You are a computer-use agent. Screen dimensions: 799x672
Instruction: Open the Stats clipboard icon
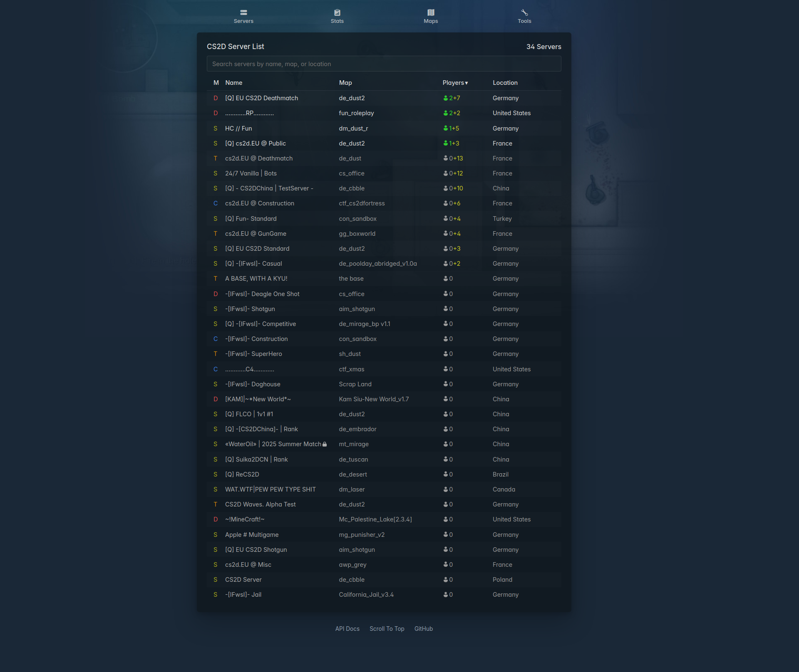[337, 12]
